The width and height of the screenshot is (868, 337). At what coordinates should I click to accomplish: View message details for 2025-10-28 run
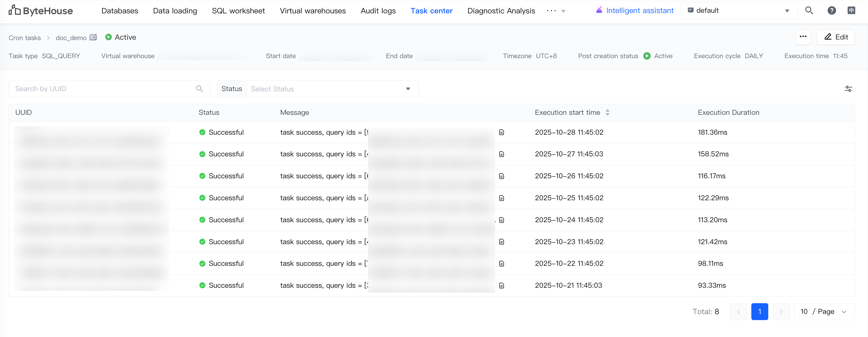coord(501,132)
